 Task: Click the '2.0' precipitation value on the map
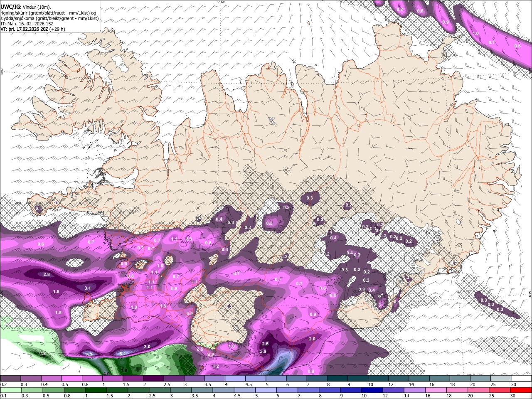coord(312,339)
